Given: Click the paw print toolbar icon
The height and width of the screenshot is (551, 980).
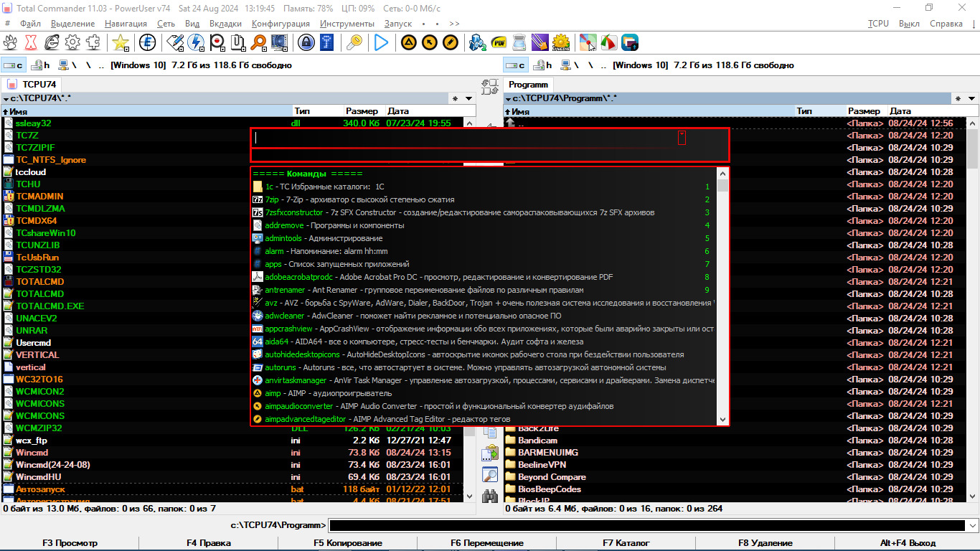Looking at the screenshot, I should [11, 42].
